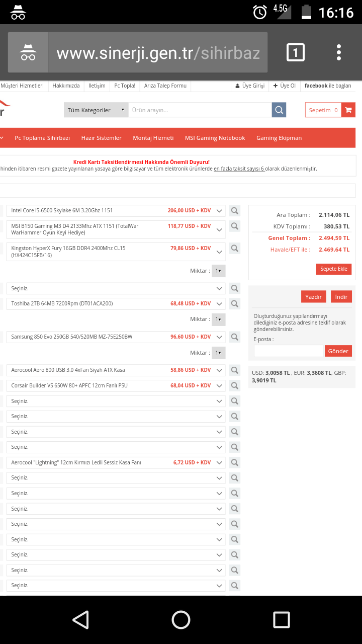Open Gaming Ekipman menu
The width and height of the screenshot is (362, 644).
click(x=279, y=138)
